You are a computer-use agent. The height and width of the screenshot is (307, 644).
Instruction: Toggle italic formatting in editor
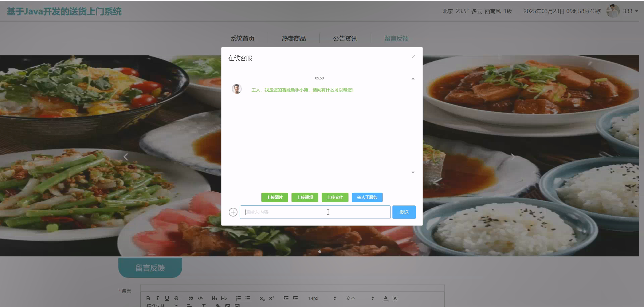pyautogui.click(x=157, y=298)
